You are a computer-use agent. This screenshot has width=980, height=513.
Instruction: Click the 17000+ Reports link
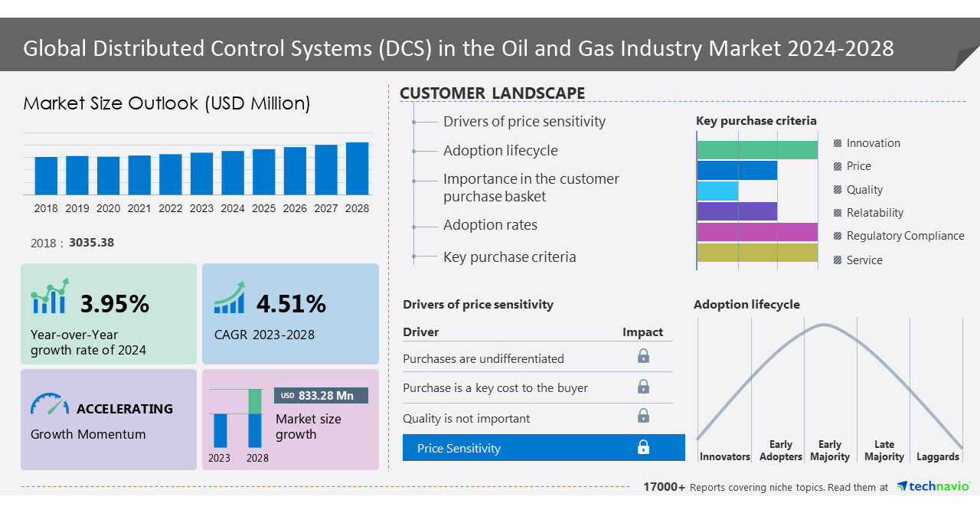point(663,486)
